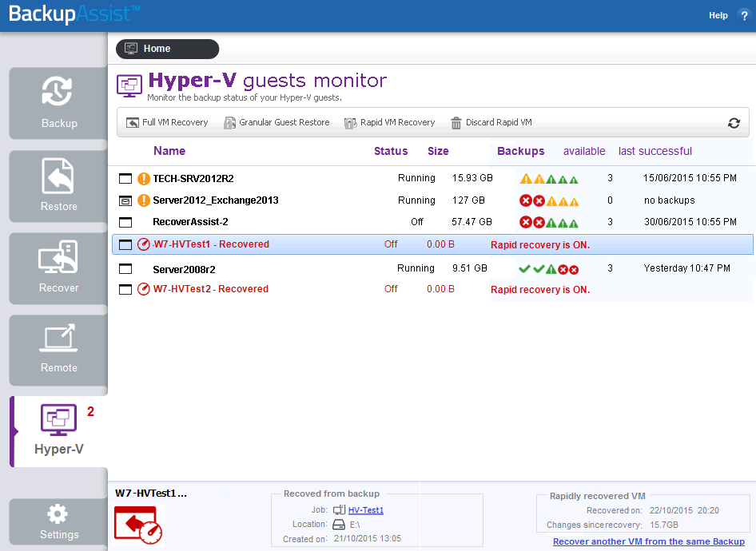Viewport: 756px width, 551px height.
Task: Start Rapid VM Recovery
Action: click(x=389, y=123)
